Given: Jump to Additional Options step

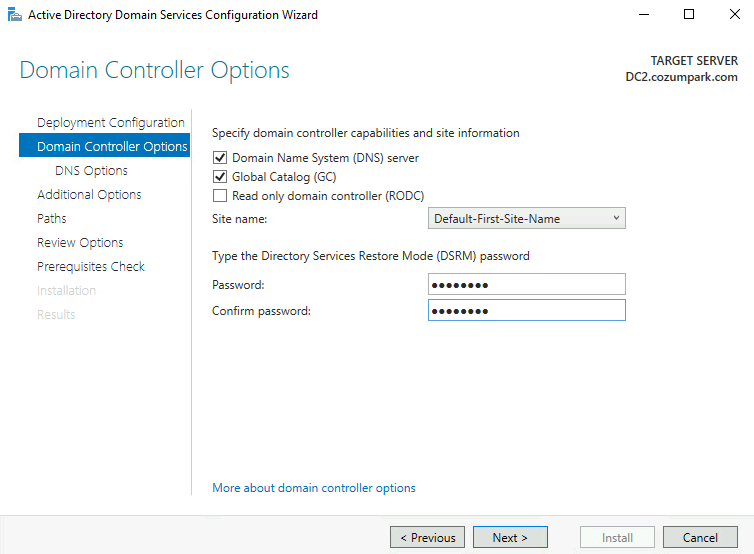Looking at the screenshot, I should tap(89, 195).
